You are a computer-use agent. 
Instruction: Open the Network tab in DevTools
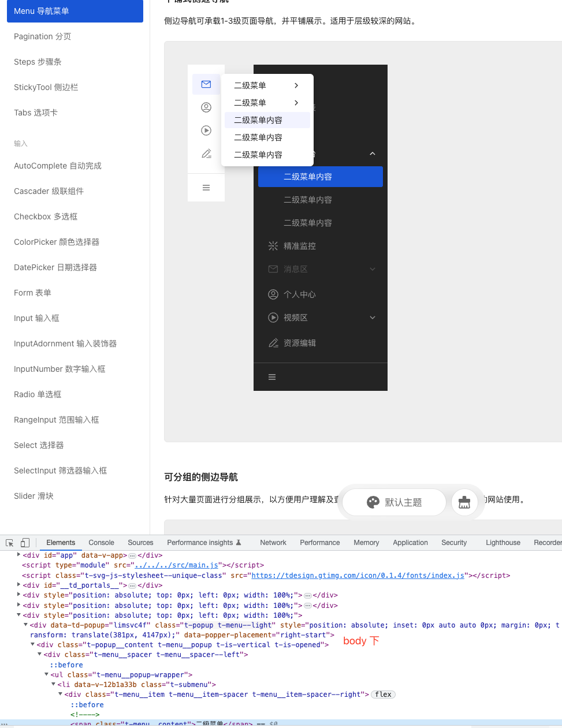273,543
